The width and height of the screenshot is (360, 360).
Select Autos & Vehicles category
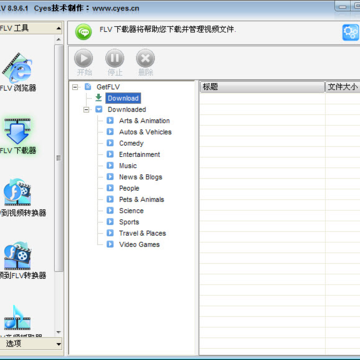coord(145,132)
